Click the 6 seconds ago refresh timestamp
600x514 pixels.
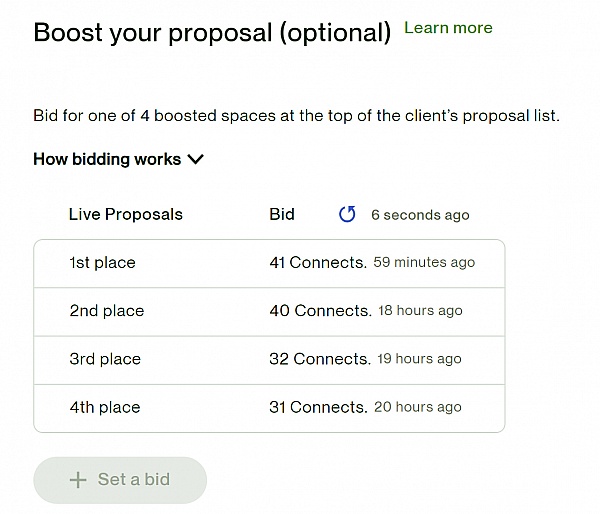420,215
